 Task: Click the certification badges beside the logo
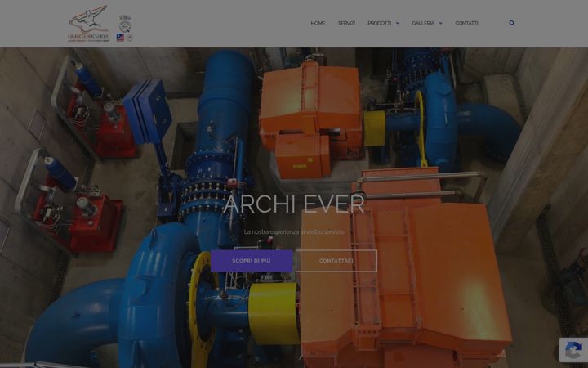tap(125, 28)
